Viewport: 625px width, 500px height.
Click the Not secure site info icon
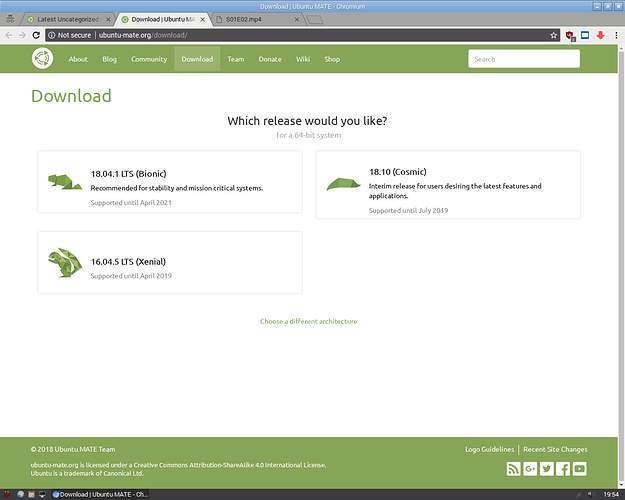pos(51,35)
